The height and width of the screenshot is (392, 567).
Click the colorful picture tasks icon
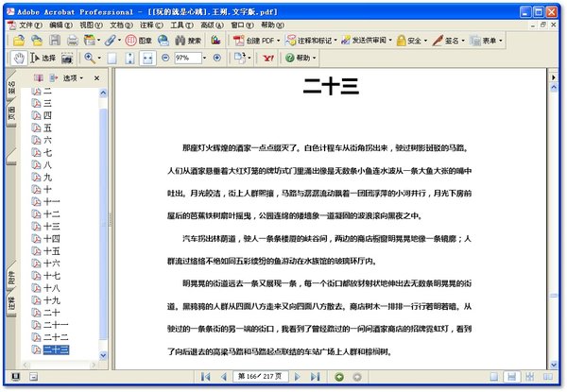coord(215,40)
